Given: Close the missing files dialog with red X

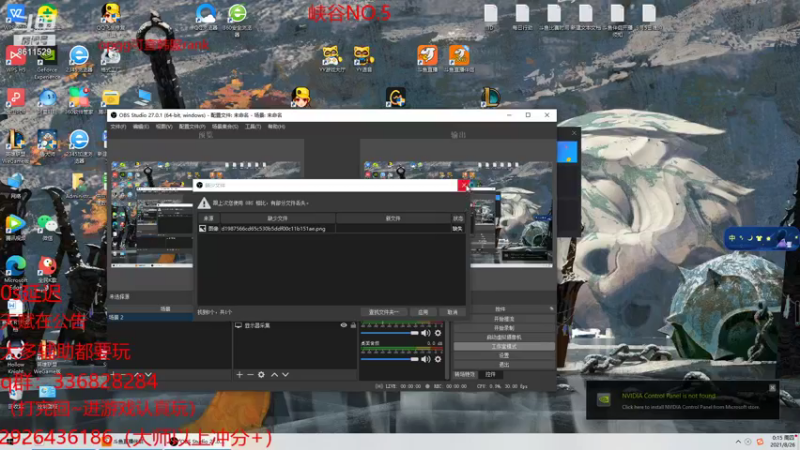Looking at the screenshot, I should click(x=463, y=185).
